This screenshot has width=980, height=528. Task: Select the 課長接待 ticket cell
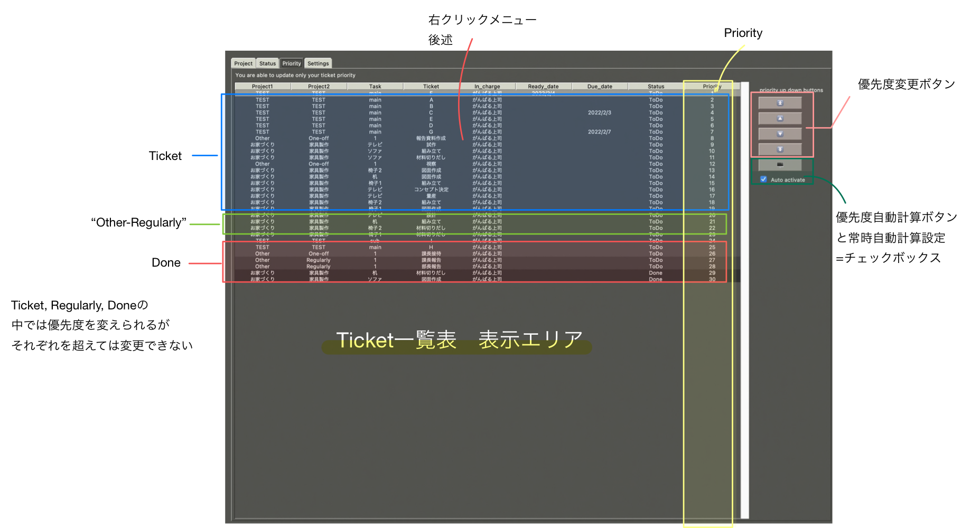pyautogui.click(x=431, y=254)
